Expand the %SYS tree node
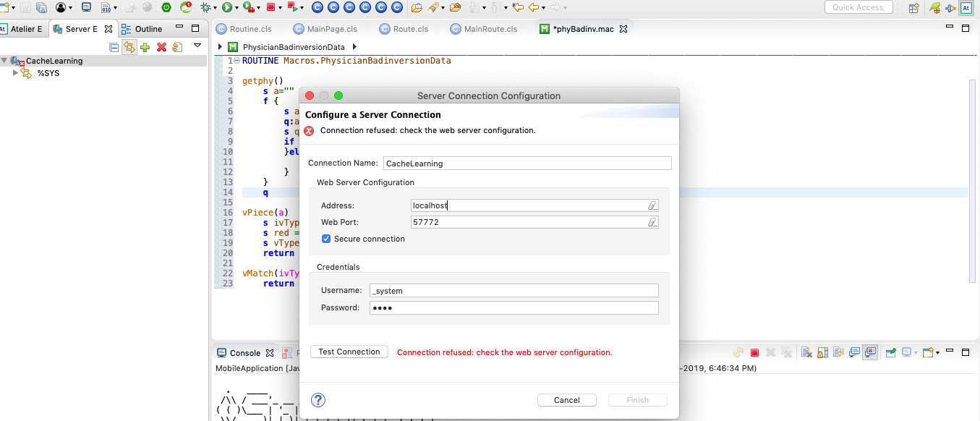The height and width of the screenshot is (421, 980). pyautogui.click(x=15, y=73)
